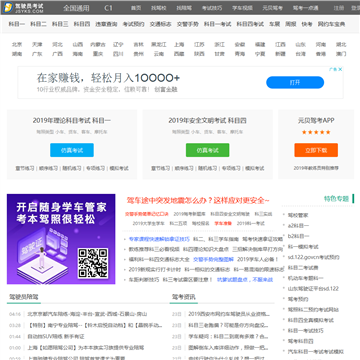
Task: Choose the 广东 region link
Action: pos(37,54)
